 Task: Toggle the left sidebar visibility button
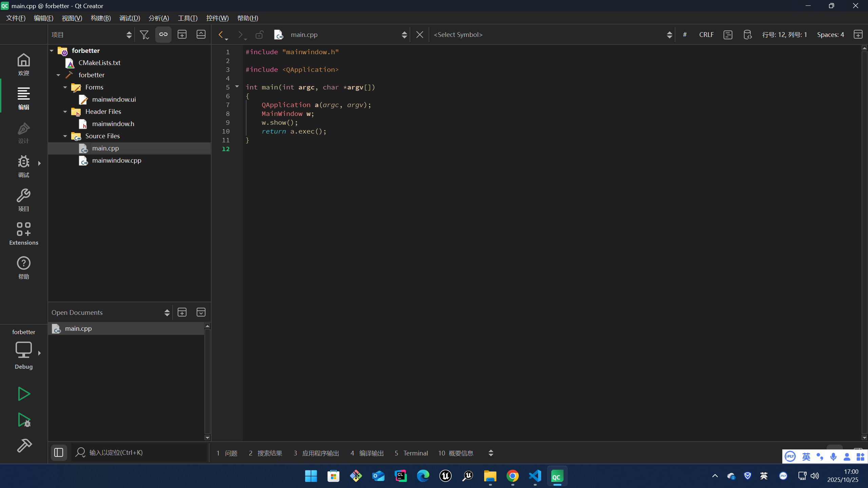[59, 452]
